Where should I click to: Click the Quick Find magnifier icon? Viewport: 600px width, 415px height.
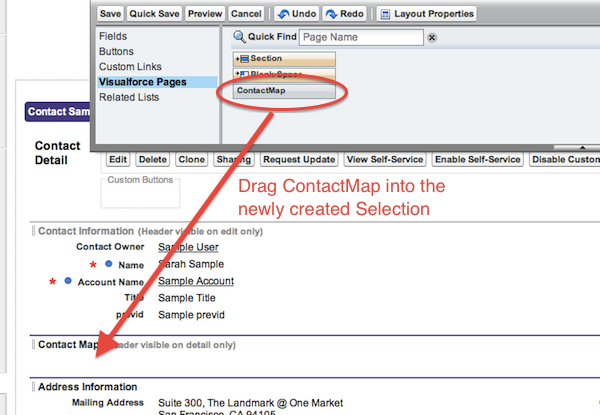tap(239, 37)
